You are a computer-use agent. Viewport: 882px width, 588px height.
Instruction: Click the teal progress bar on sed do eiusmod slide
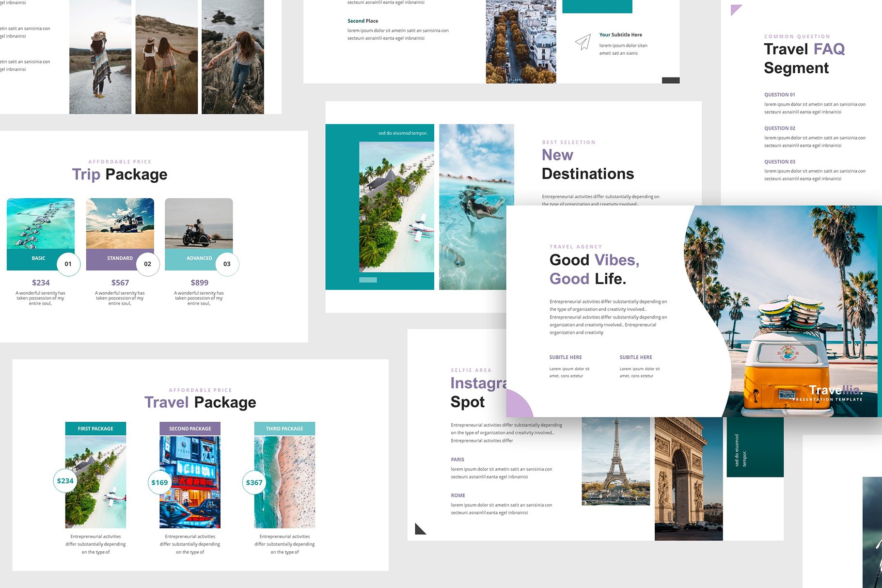368,279
